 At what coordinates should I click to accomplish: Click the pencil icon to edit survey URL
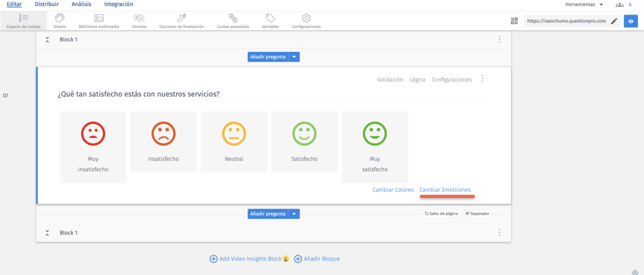point(614,21)
